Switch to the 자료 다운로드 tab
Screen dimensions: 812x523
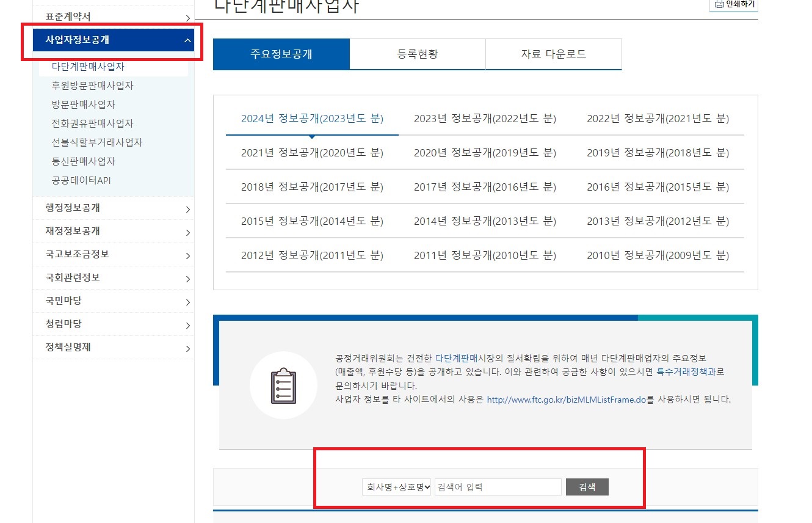[554, 54]
